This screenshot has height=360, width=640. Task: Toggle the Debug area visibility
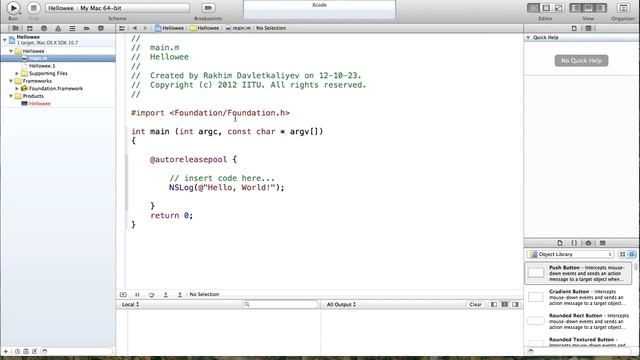pyautogui.click(x=589, y=8)
